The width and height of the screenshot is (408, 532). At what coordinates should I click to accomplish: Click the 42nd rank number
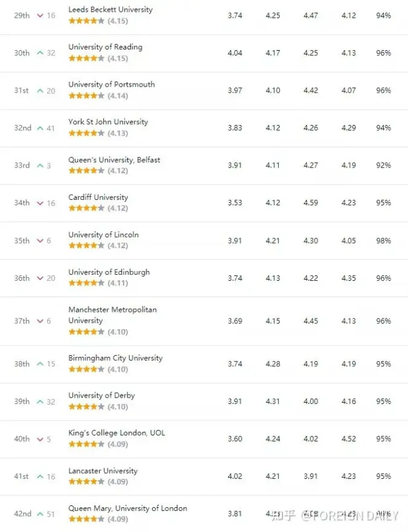click(x=22, y=514)
